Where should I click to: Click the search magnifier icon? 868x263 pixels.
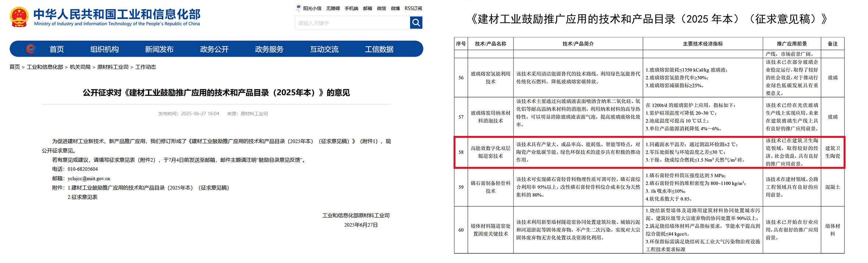point(416,23)
